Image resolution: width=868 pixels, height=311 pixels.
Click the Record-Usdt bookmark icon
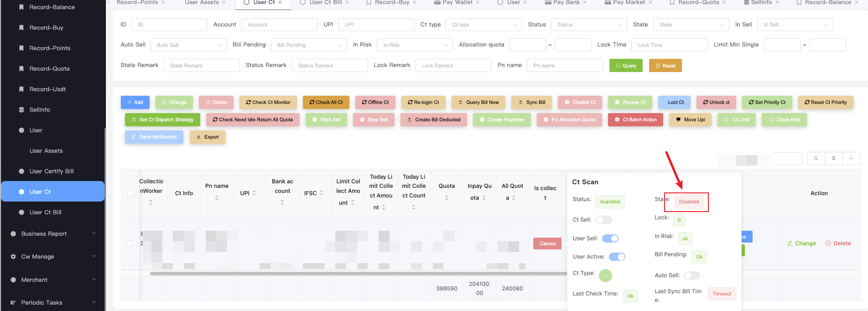(x=21, y=89)
